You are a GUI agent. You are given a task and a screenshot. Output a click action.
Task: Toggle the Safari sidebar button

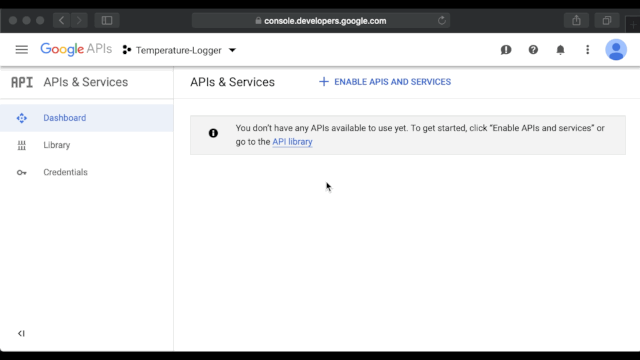107,20
